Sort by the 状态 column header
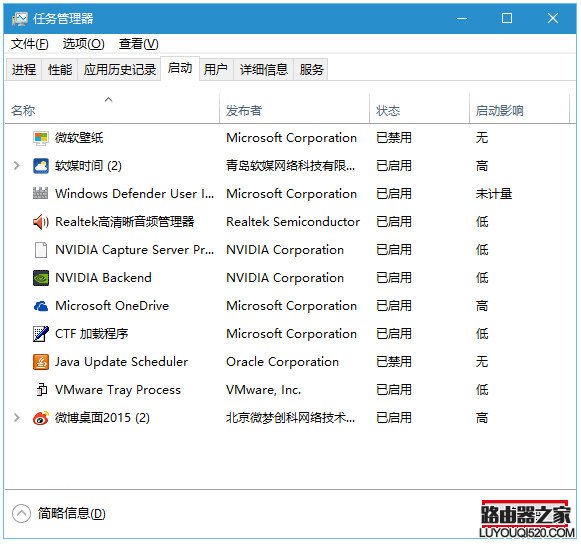Screen dimensions: 581x546 [x=419, y=108]
